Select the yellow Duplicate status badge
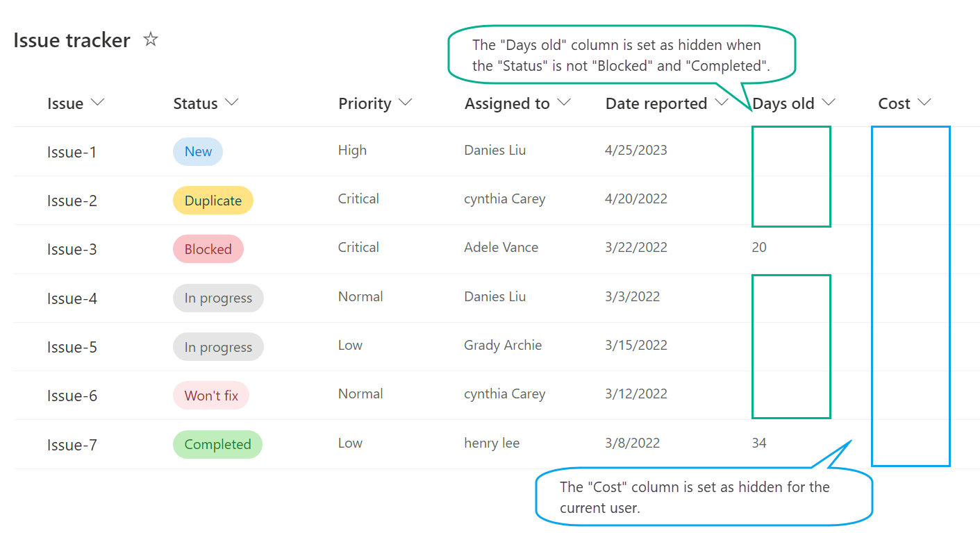The image size is (980, 533). (213, 201)
